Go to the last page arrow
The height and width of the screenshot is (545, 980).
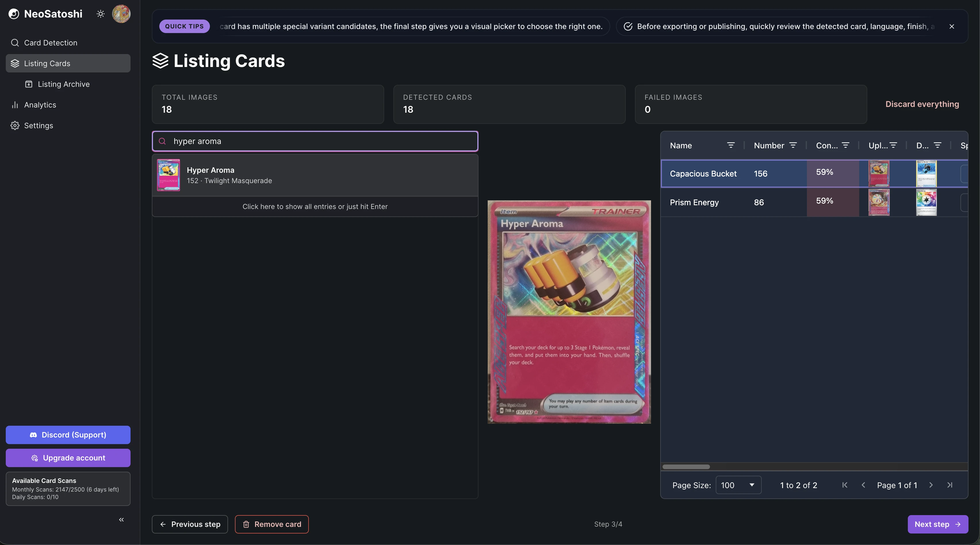[950, 485]
